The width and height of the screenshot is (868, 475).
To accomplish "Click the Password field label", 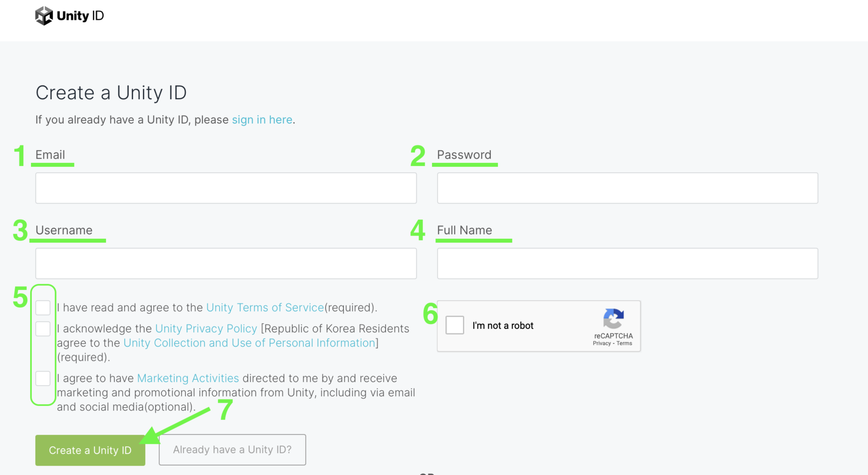I will point(464,155).
